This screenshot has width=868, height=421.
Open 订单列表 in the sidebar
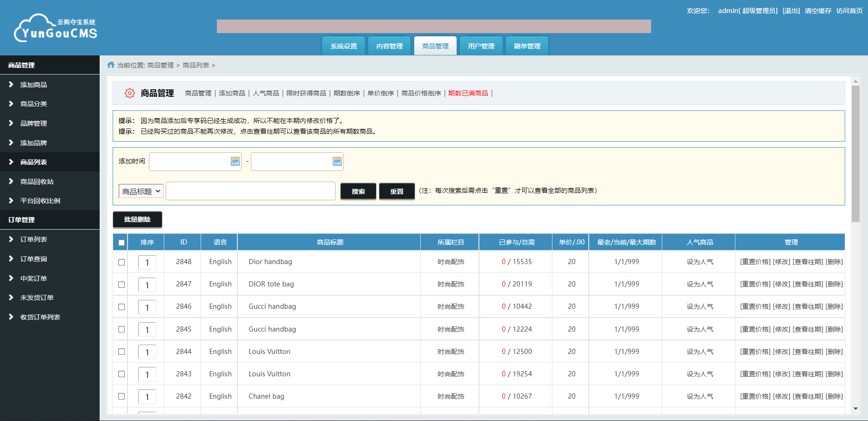click(34, 239)
